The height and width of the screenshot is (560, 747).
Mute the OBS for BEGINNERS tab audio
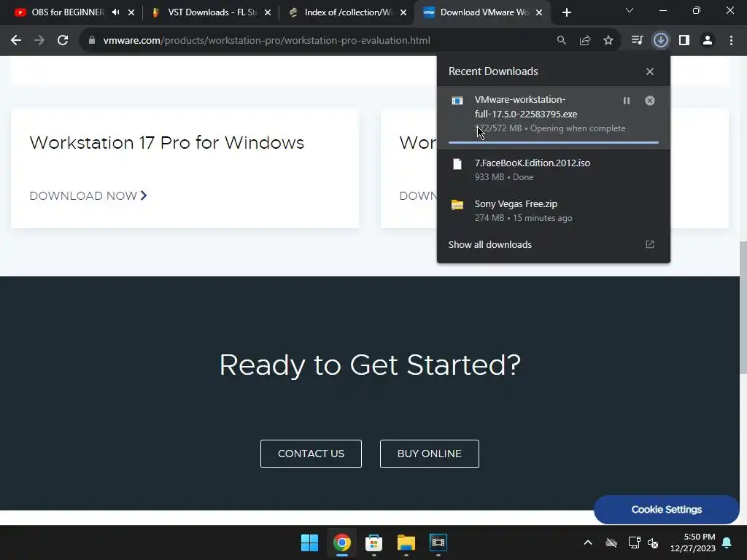point(116,12)
